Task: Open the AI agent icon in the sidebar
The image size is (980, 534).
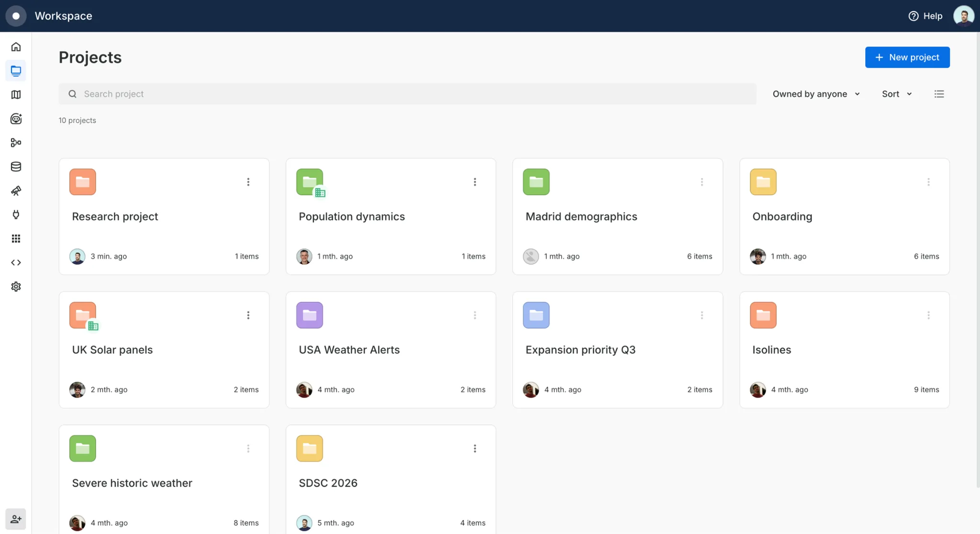Action: 16,119
